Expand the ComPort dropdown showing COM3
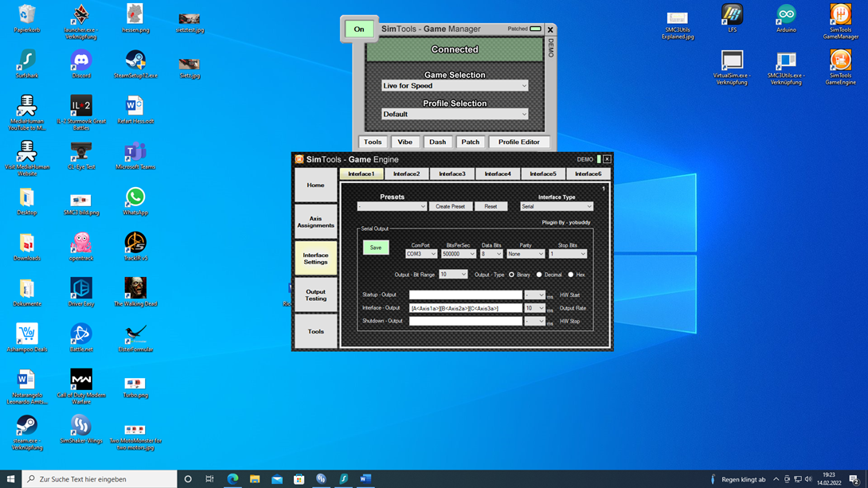 click(x=420, y=254)
